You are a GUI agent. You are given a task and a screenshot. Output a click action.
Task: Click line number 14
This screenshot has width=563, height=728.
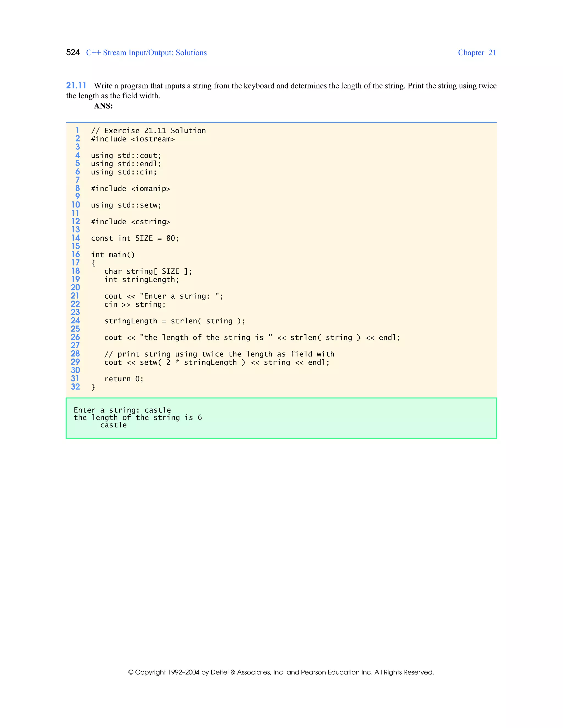pyautogui.click(x=76, y=238)
